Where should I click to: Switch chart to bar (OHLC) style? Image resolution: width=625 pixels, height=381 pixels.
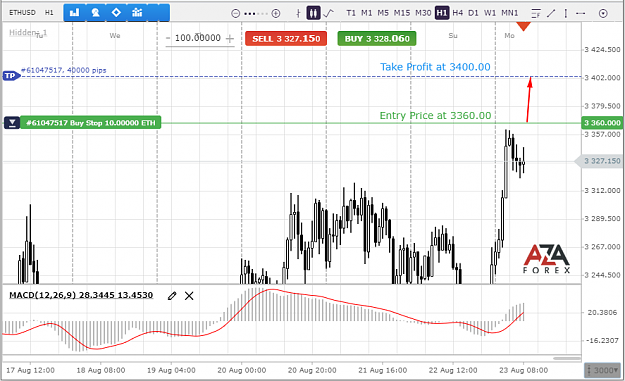pos(298,13)
